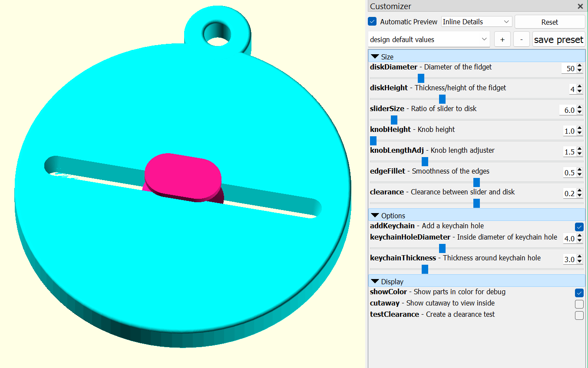Click the knobLengthAdj slider handle
588x368 pixels.
[425, 161]
